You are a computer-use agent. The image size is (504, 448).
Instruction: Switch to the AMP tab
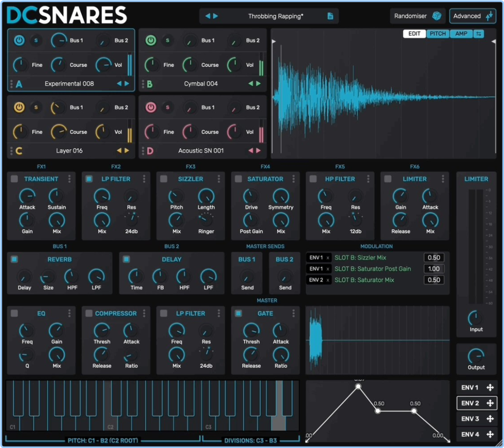coord(461,34)
